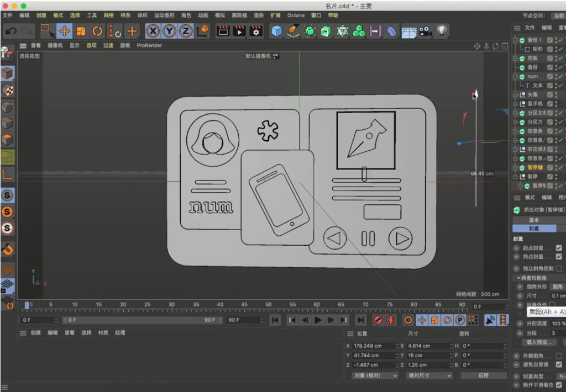The height and width of the screenshot is (392, 566).
Task: Toggle the 避免自穿插 checkbox
Action: pos(559,365)
